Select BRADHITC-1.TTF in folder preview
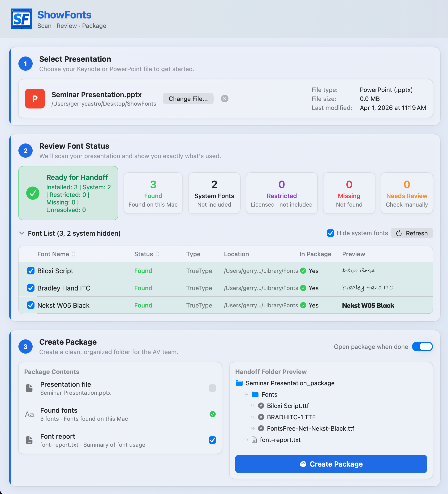This screenshot has height=494, width=448. pos(291,417)
